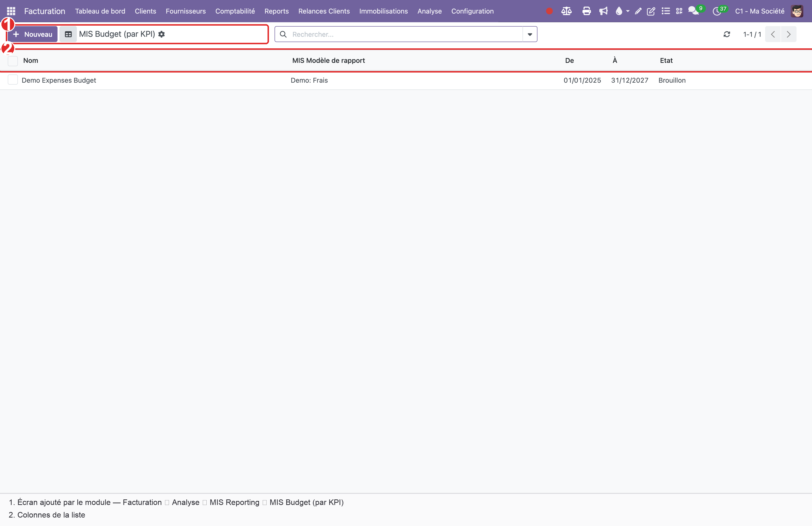Go to previous page chevron

point(773,34)
